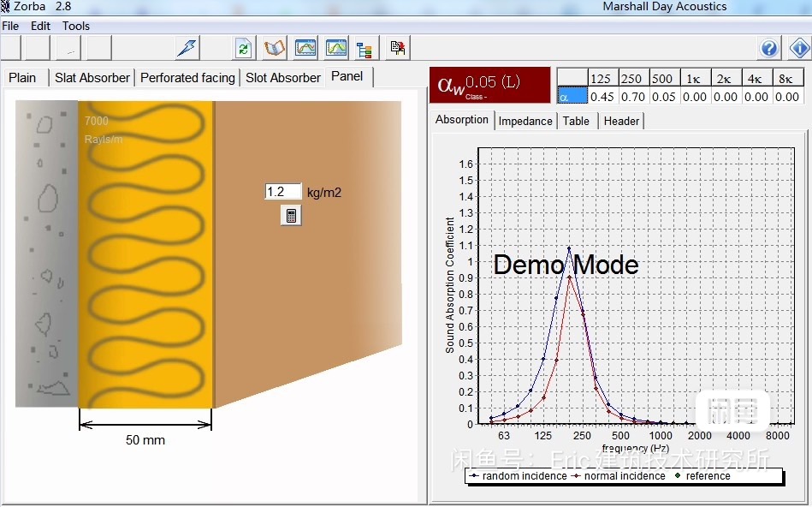Click the first graph window toolbar icon
This screenshot has width=812, height=507.
[305, 48]
